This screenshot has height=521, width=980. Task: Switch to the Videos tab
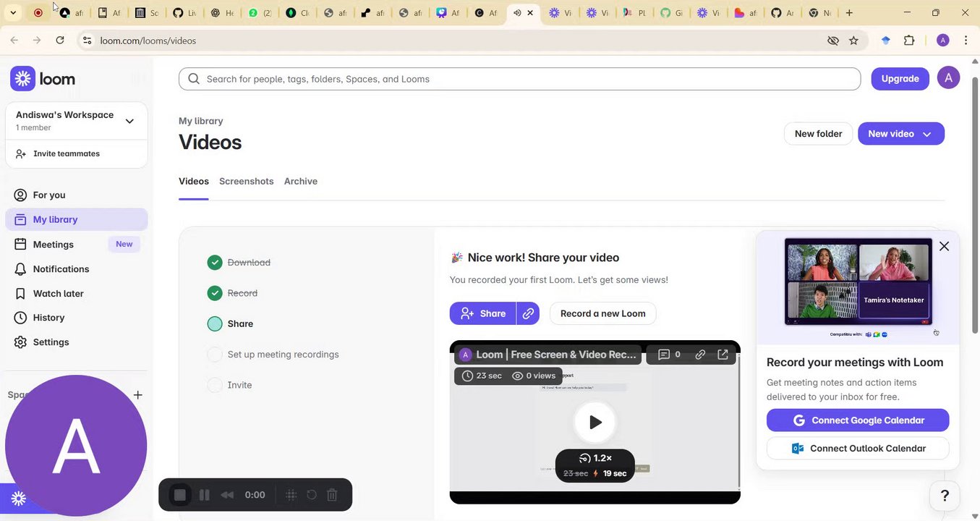pyautogui.click(x=194, y=182)
